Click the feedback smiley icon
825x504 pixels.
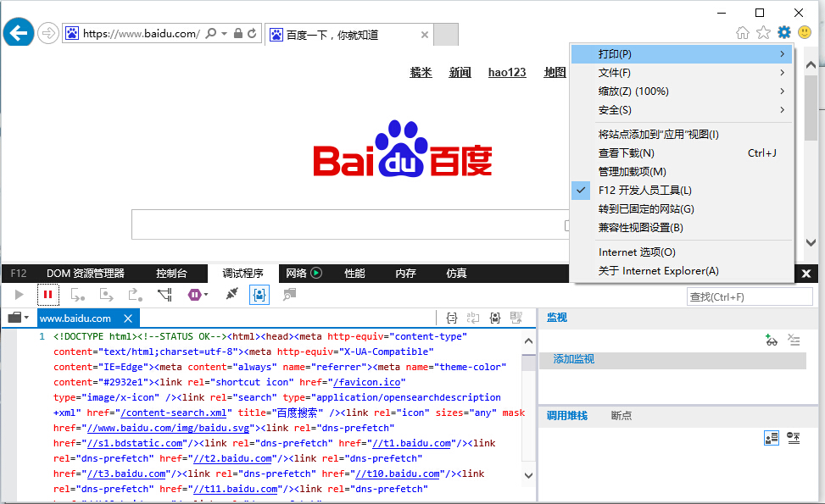[805, 32]
